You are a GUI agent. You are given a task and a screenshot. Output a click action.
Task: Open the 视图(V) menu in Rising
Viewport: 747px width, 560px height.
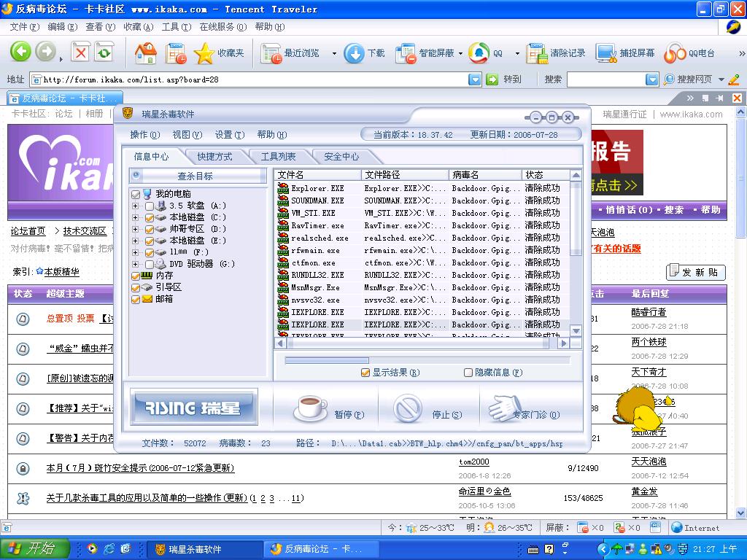187,135
